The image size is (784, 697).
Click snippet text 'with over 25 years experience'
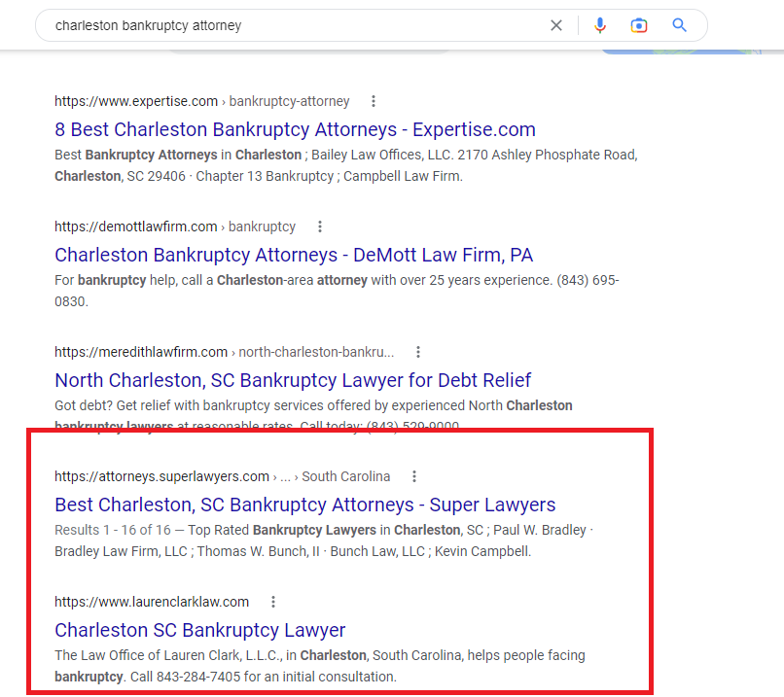460,280
